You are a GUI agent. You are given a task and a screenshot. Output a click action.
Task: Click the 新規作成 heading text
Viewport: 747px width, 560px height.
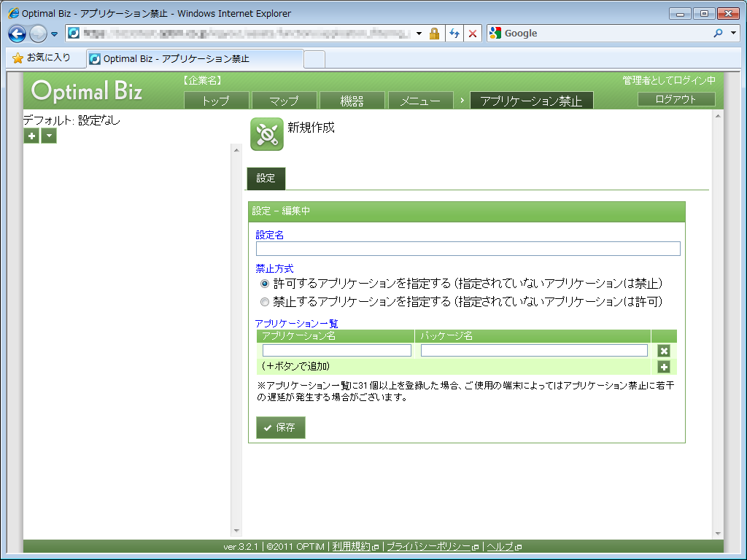click(x=311, y=127)
